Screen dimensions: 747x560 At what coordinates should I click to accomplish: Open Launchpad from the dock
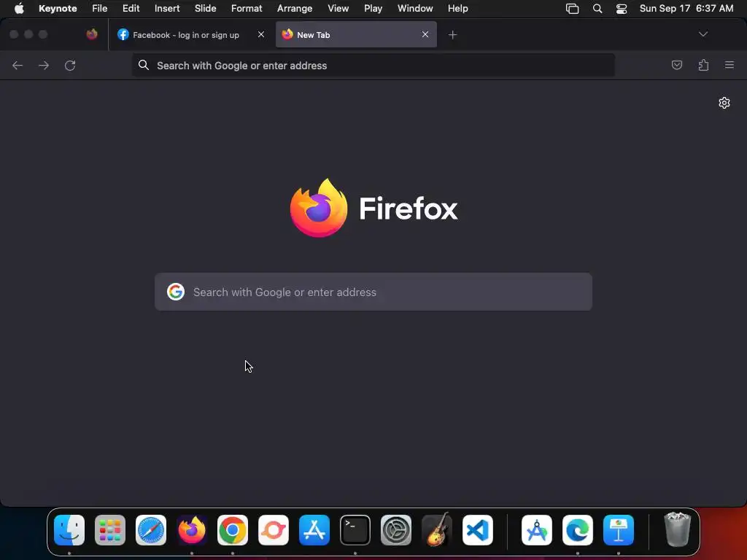(x=110, y=530)
